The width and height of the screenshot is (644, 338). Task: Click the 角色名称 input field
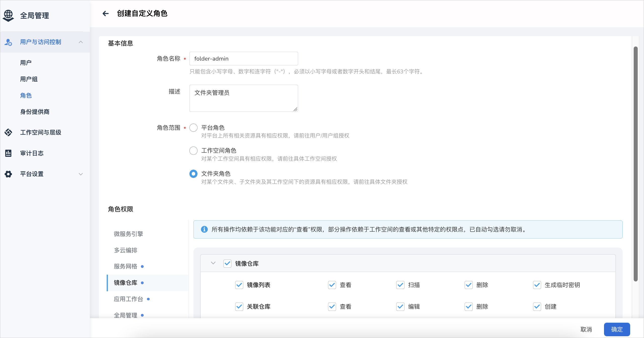244,59
